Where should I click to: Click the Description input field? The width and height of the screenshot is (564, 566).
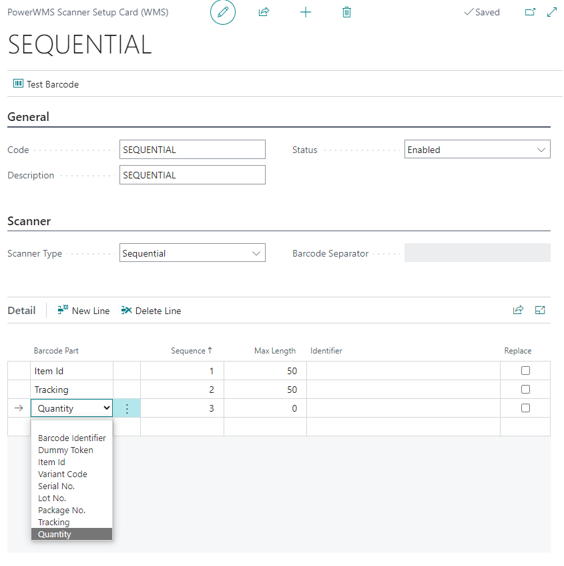tap(192, 175)
